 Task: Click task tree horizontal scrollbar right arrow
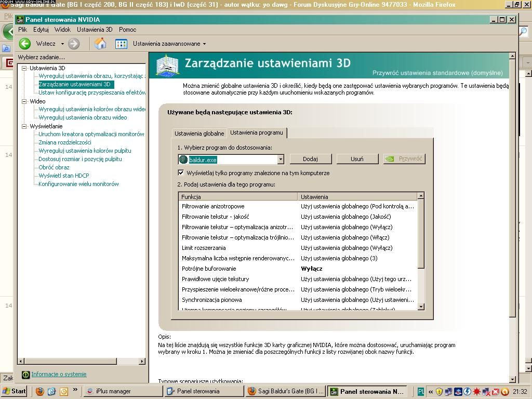point(142,362)
